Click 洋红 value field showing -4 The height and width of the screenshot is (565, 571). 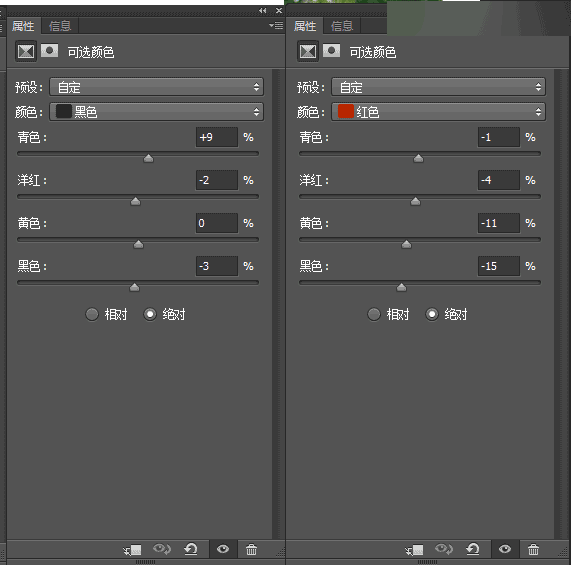pyautogui.click(x=499, y=180)
